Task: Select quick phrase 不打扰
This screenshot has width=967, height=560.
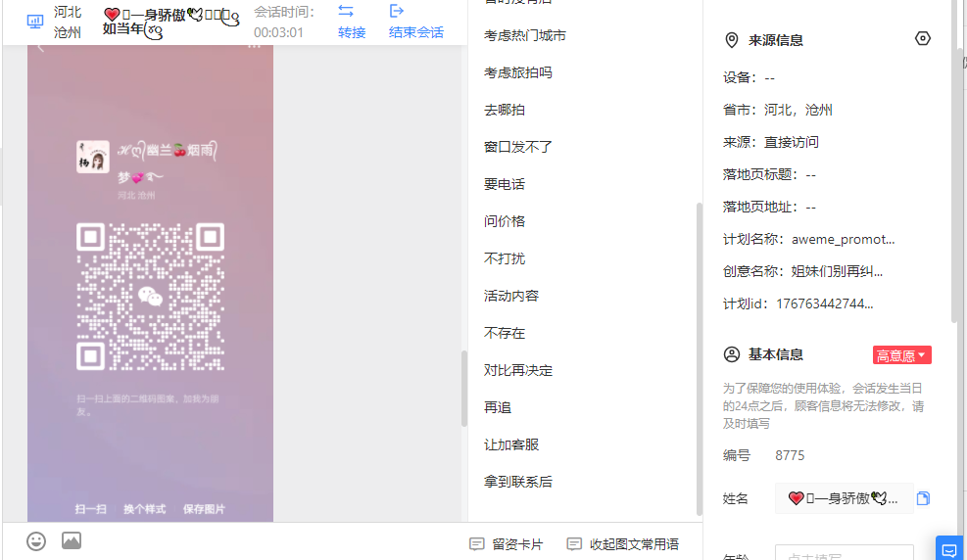Action: tap(505, 258)
